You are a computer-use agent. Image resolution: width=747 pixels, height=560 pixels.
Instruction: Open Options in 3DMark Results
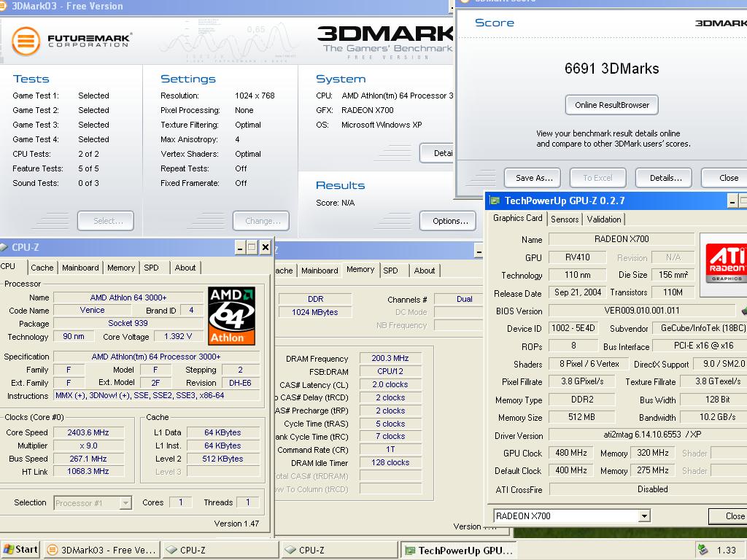(x=448, y=221)
